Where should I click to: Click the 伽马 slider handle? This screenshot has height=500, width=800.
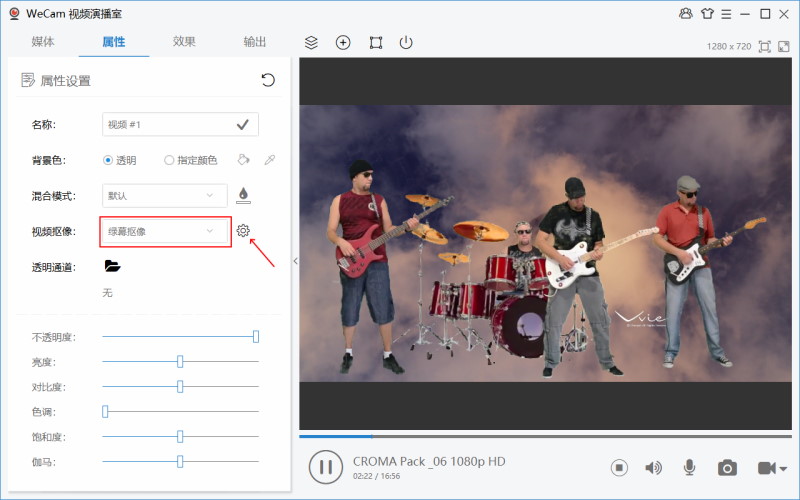(x=180, y=461)
